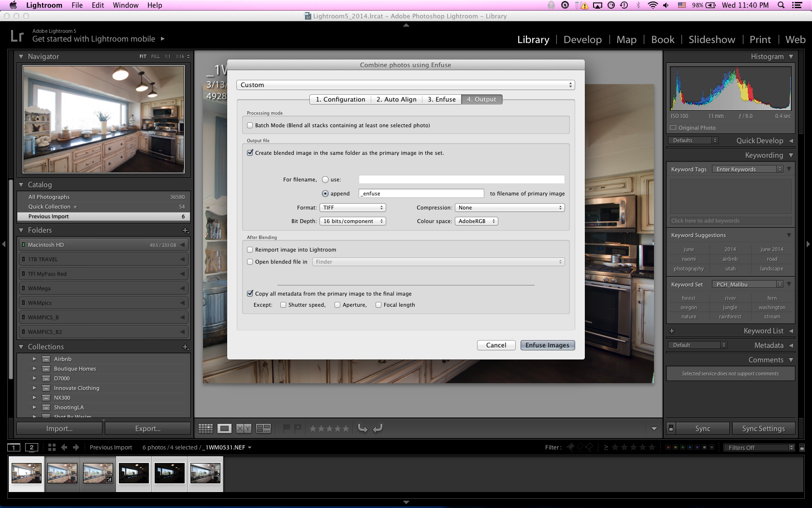Rotate photo clockwise icon
This screenshot has height=508, width=812.
(x=378, y=428)
